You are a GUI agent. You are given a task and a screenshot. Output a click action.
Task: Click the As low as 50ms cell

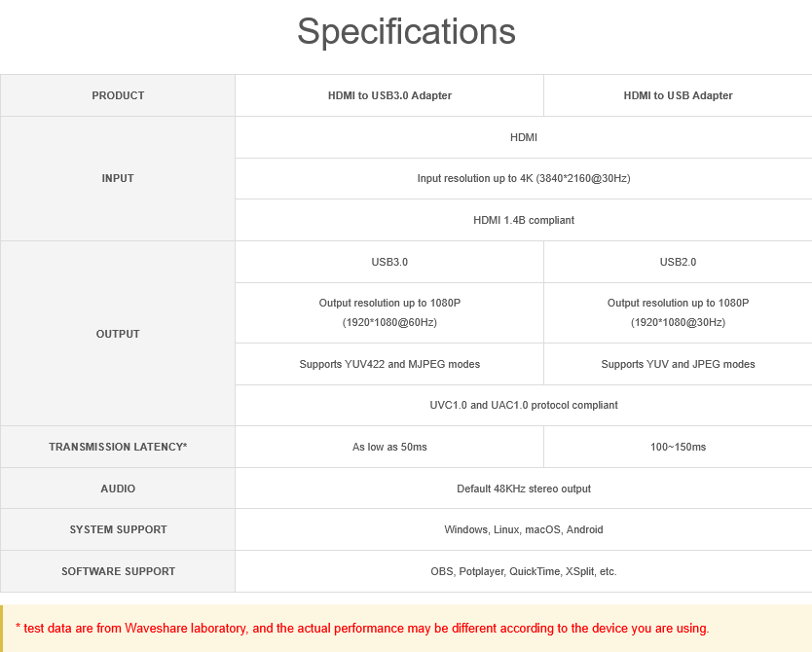point(389,447)
